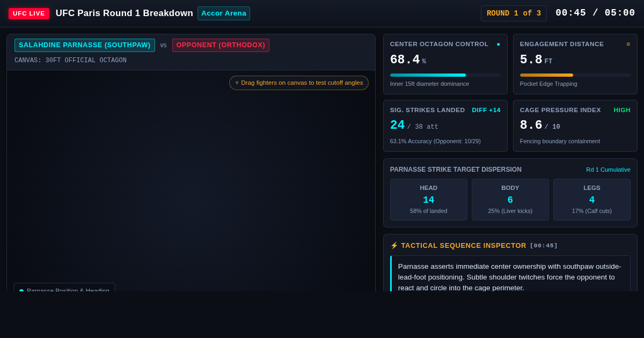Click the [00:45] sequence timestamp

pos(544,246)
